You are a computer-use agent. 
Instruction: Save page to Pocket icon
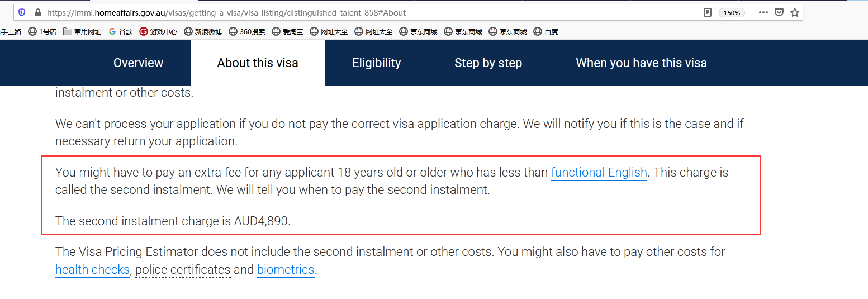click(x=779, y=12)
